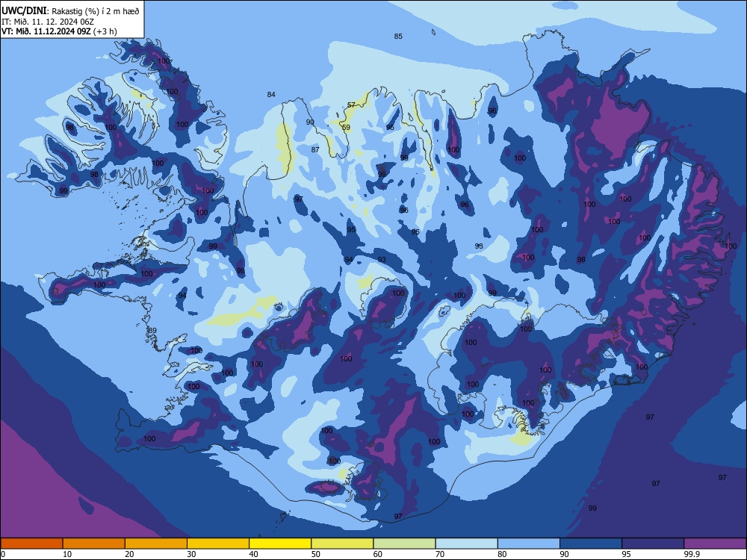
Task: Click the legend tick label '40'
Action: (x=253, y=554)
